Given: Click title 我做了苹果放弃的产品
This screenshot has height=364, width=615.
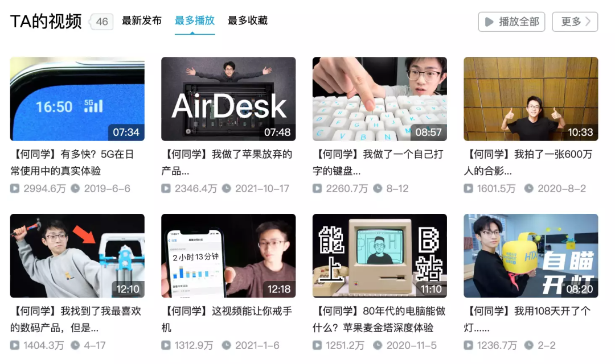Looking at the screenshot, I should pyautogui.click(x=227, y=162).
